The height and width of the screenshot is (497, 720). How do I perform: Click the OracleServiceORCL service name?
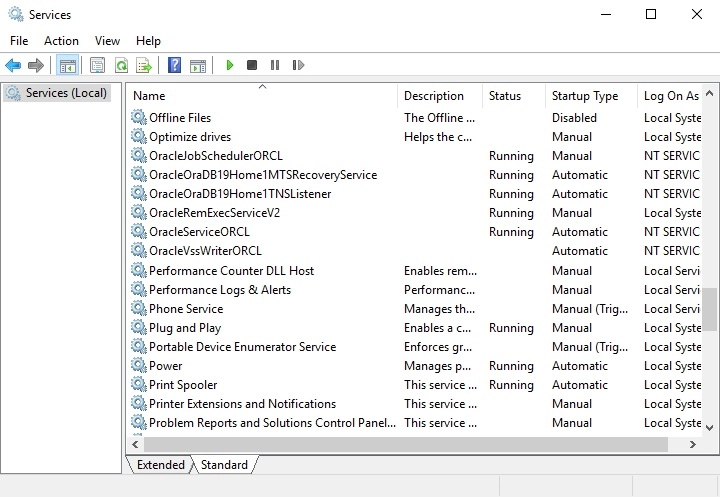[x=199, y=232]
